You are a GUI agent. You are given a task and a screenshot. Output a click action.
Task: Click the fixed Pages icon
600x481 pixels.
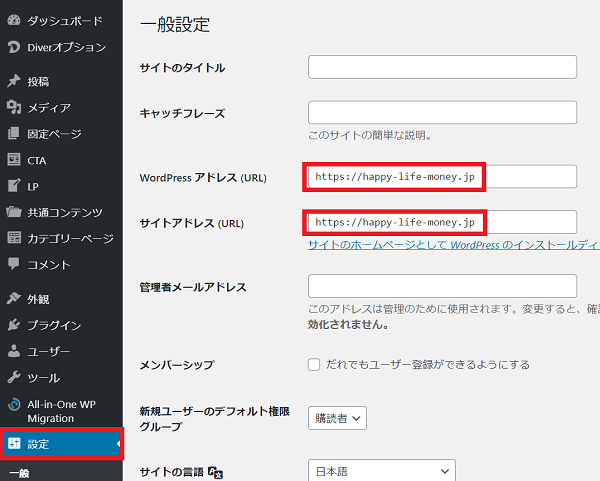[x=14, y=134]
